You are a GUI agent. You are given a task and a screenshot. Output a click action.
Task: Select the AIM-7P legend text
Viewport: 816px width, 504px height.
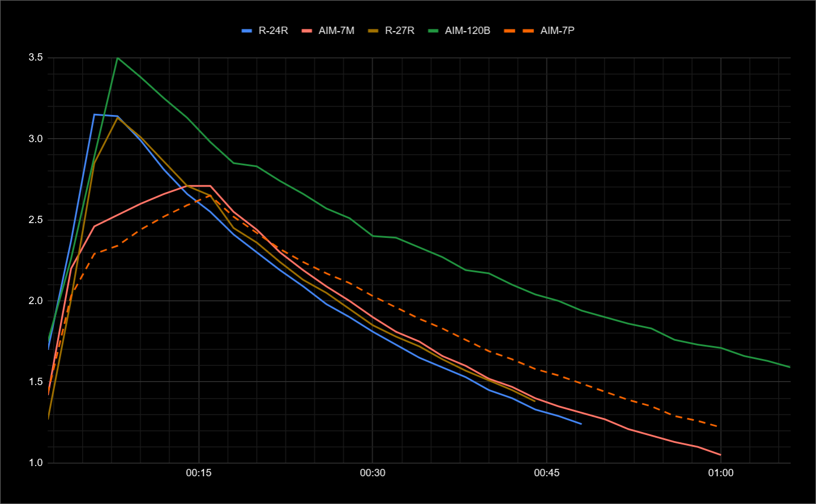tap(557, 31)
